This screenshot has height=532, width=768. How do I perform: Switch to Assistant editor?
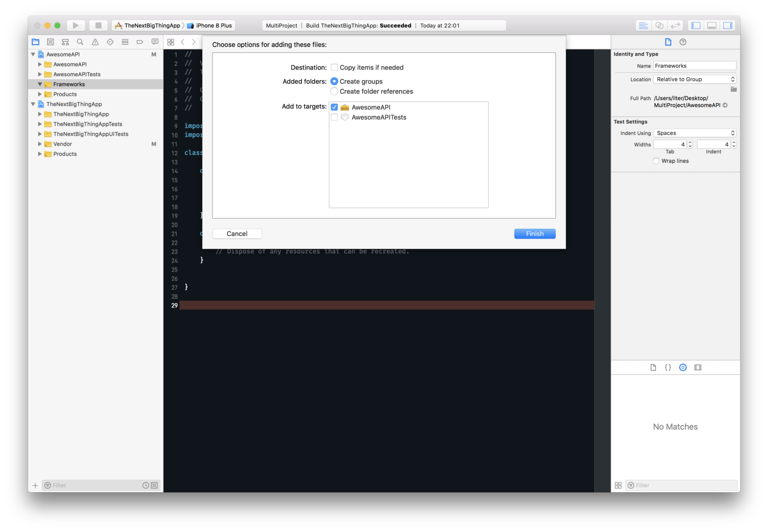coord(660,25)
